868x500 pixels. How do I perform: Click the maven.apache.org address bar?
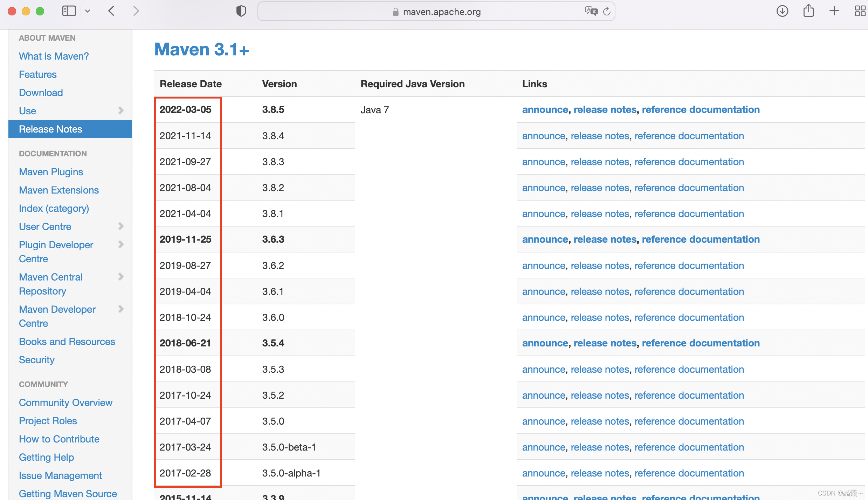click(x=441, y=12)
